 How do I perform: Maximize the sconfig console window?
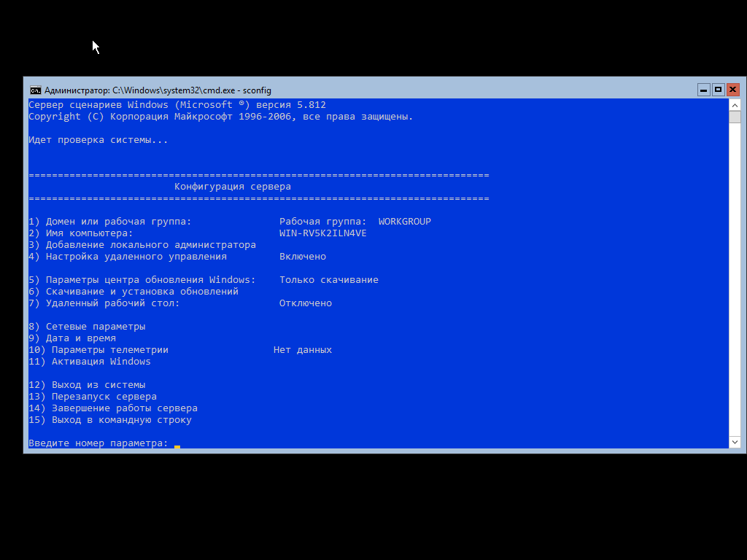point(719,90)
